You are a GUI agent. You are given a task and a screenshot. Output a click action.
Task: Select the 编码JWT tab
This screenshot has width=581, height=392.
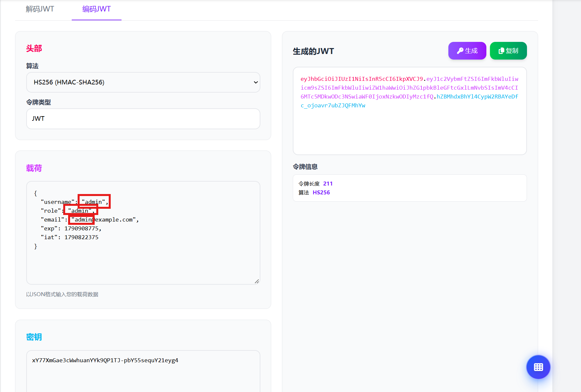click(x=97, y=9)
